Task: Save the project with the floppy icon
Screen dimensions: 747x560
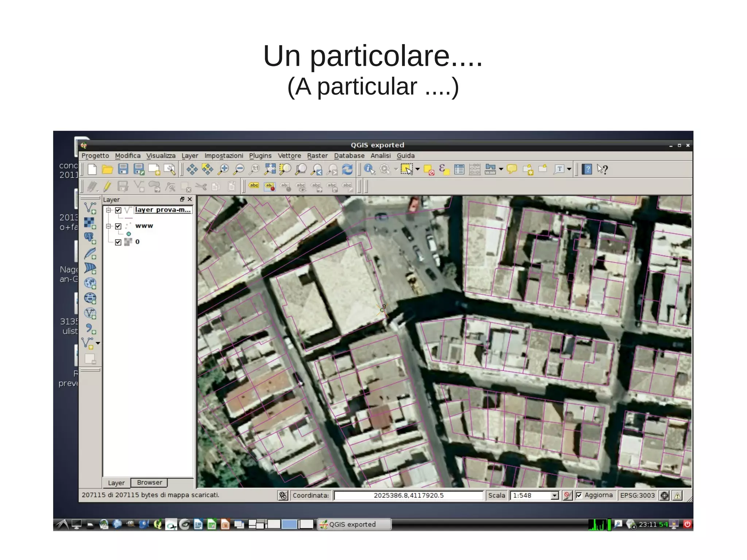Action: point(123,169)
